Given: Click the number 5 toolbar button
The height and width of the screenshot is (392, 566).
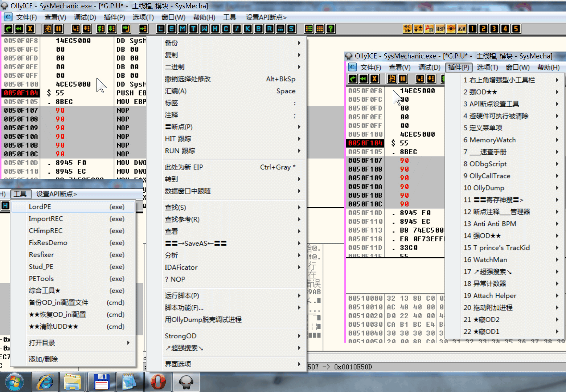Looking at the screenshot, I should click(x=516, y=29).
